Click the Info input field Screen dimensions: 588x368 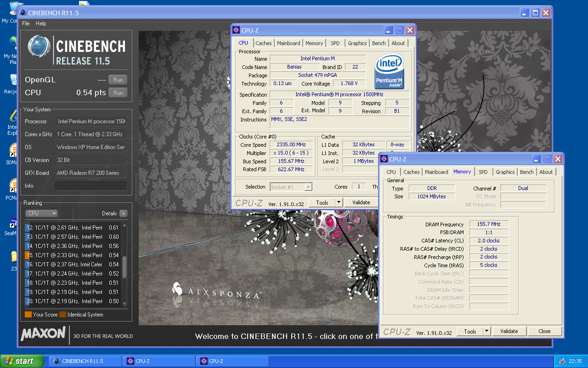[x=90, y=186]
